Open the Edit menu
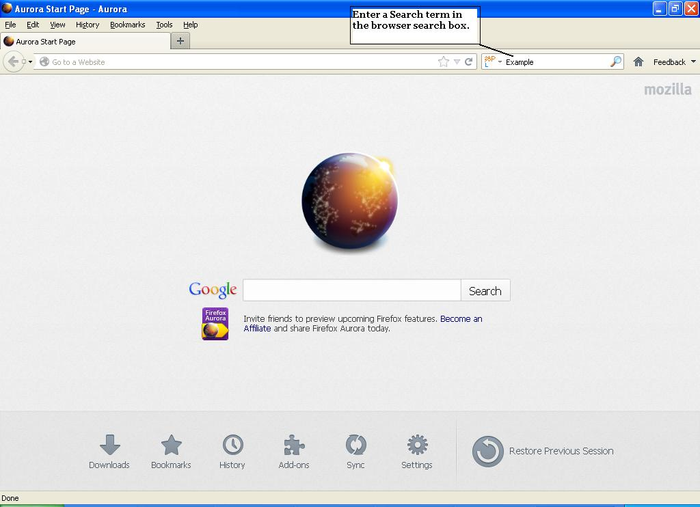Screen dimensions: 700x507 click(x=33, y=25)
